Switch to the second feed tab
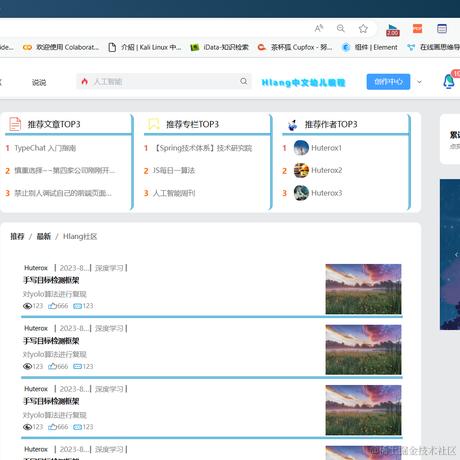 pyautogui.click(x=43, y=236)
